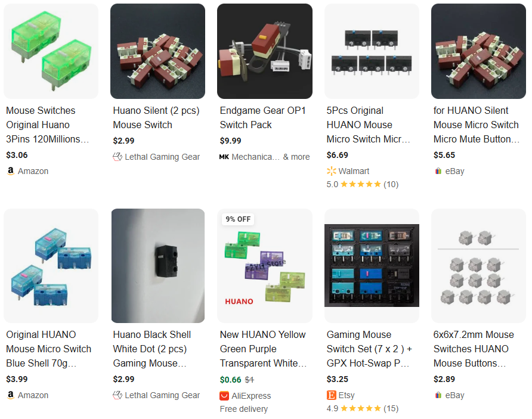Click the 5.0 star rating with 10 reviews
This screenshot has width=532, height=419.
pyautogui.click(x=363, y=184)
